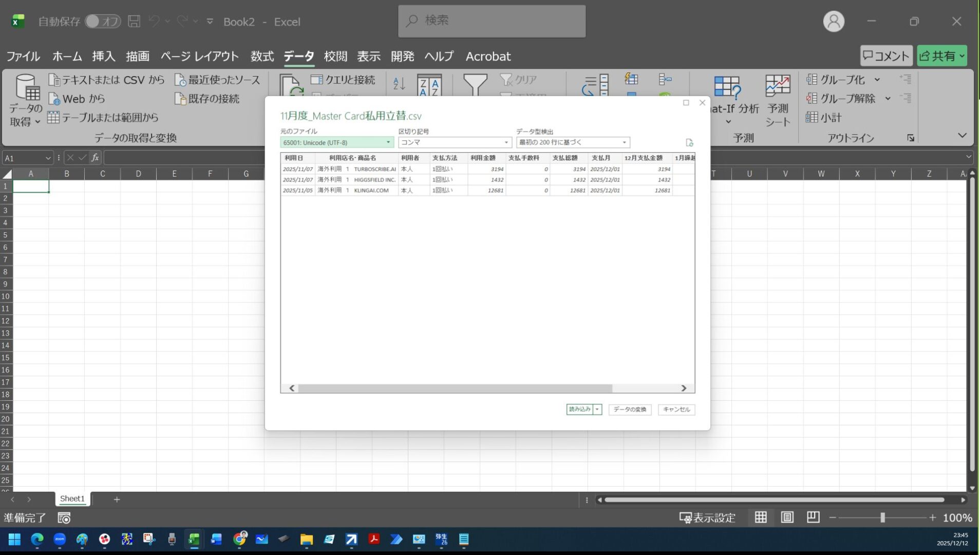Image resolution: width=980 pixels, height=555 pixels.
Task: Click the Subtotal (小計) icon
Action: pos(823,118)
